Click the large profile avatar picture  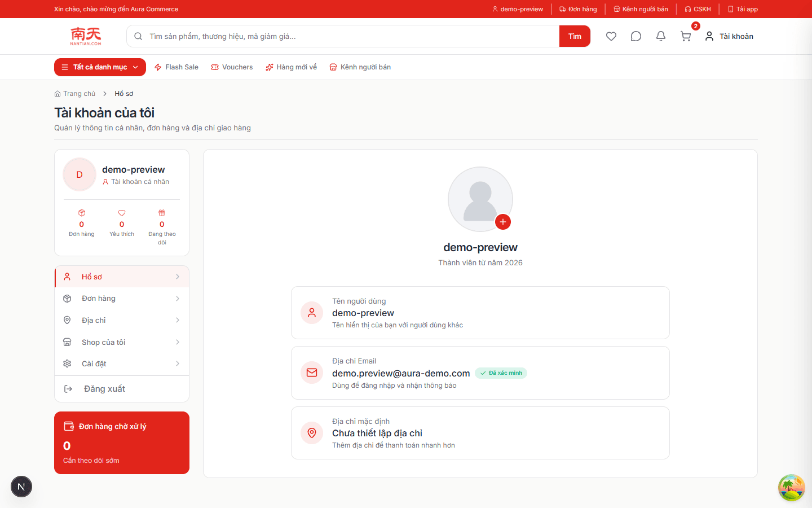[x=480, y=199]
